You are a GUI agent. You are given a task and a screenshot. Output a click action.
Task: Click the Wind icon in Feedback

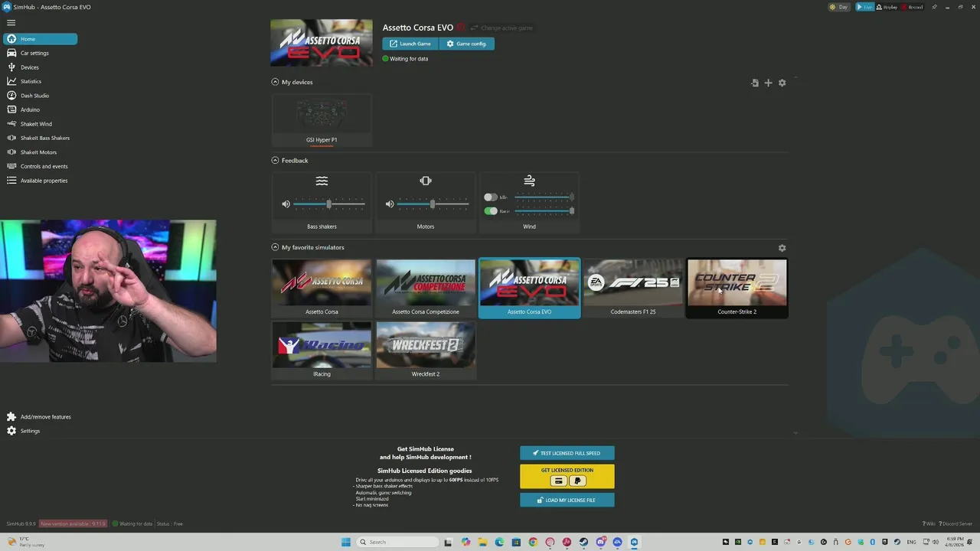tap(529, 181)
